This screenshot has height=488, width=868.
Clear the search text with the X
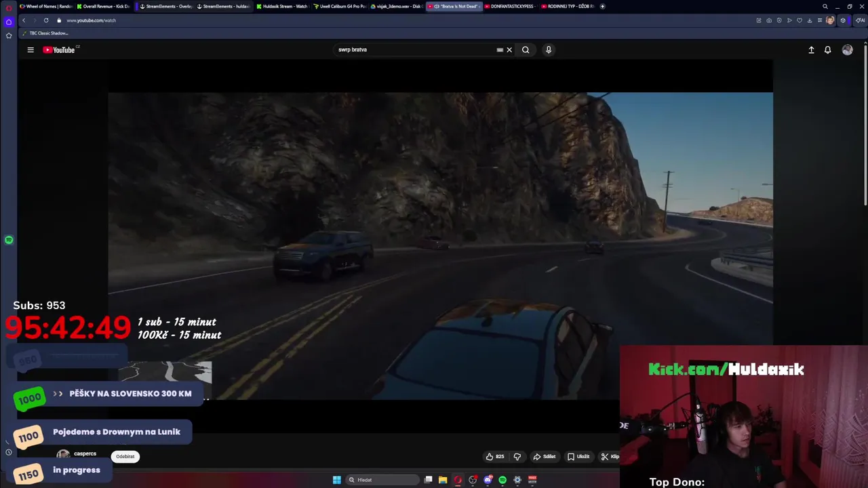pos(509,49)
